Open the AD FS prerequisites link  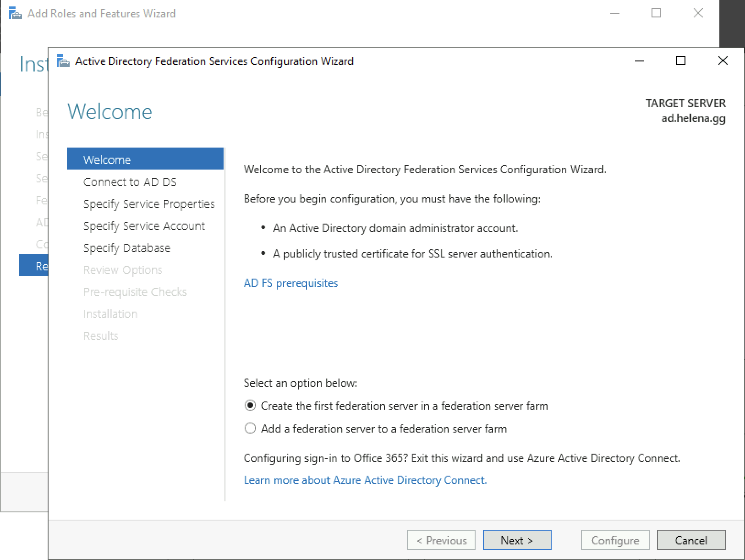click(x=290, y=283)
